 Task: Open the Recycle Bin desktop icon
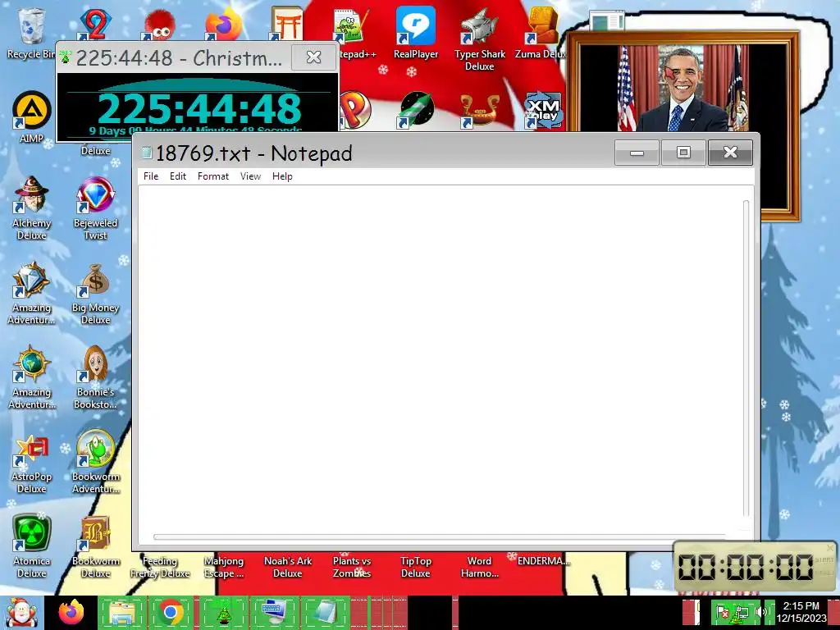[x=31, y=33]
